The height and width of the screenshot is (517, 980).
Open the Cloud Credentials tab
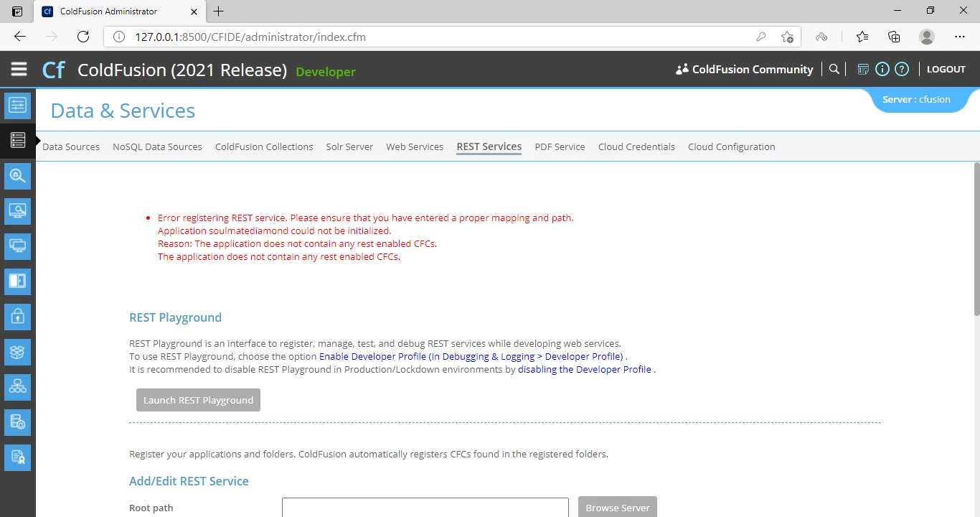coord(636,146)
